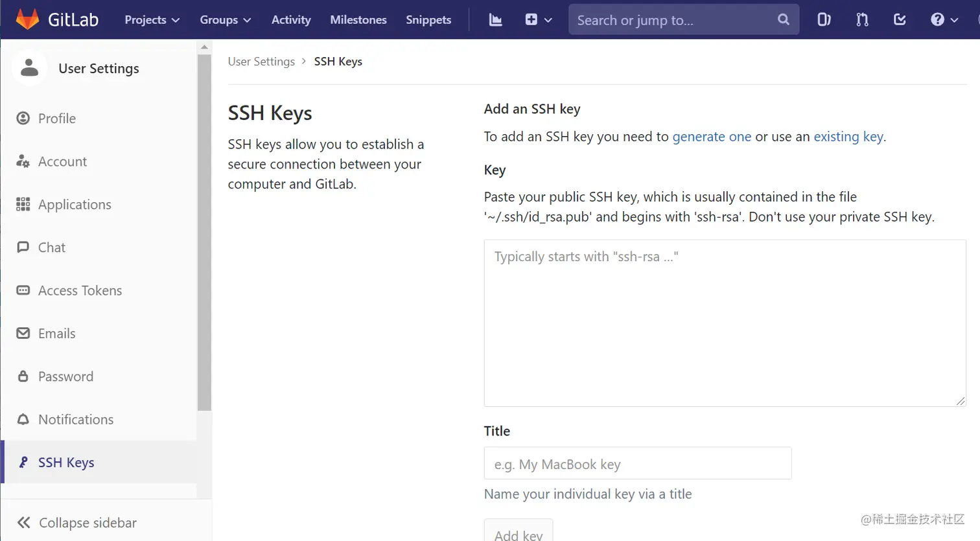Image resolution: width=980 pixels, height=541 pixels.
Task: Click the Emails envelope icon
Action: 23,333
